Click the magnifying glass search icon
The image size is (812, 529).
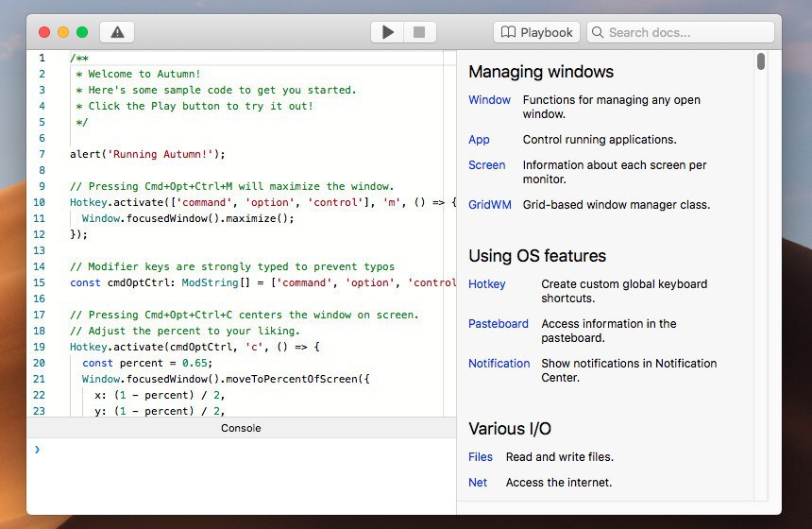[x=598, y=32]
